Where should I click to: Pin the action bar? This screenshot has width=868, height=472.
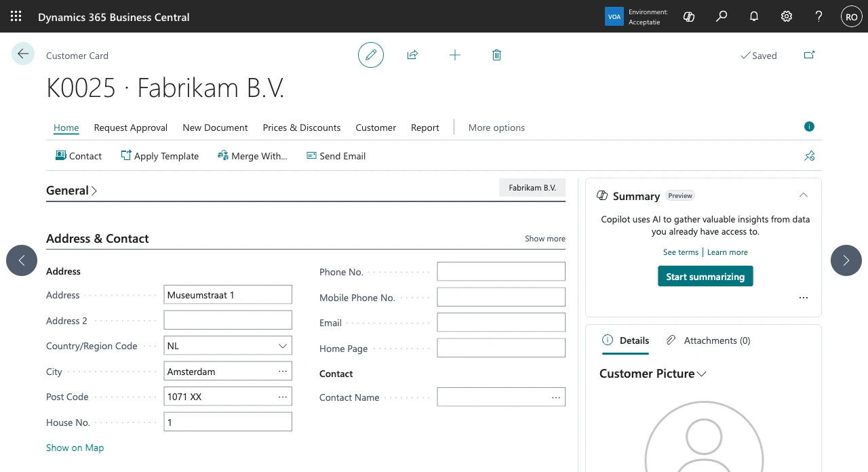pyautogui.click(x=809, y=156)
